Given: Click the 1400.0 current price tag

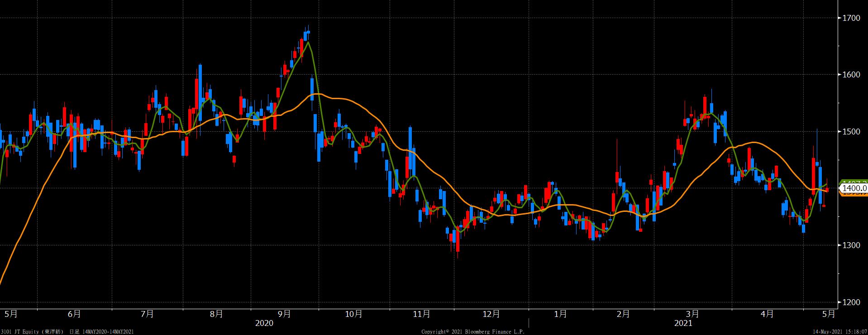Looking at the screenshot, I should click(x=854, y=188).
